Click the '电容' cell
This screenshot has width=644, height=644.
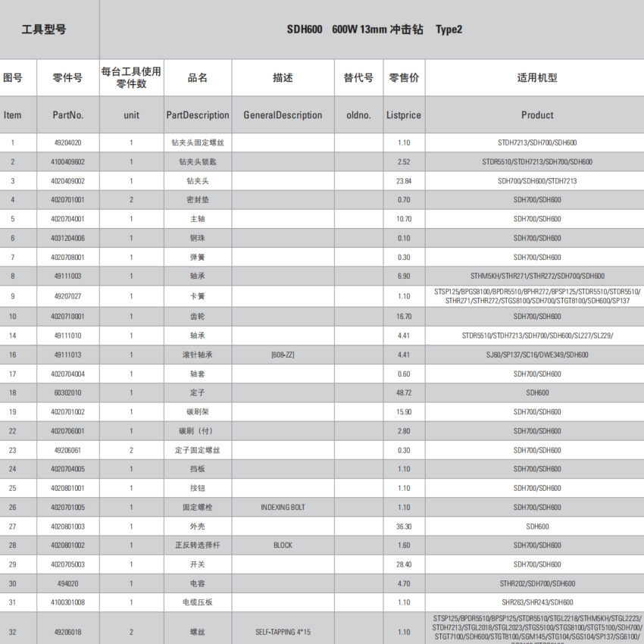(198, 583)
